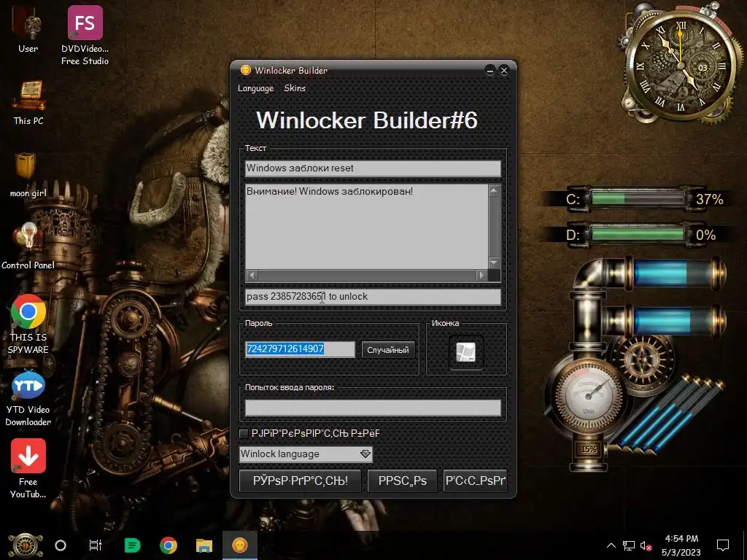Click the message box scroll up arrow
Viewport: 747px width, 560px height.
click(x=494, y=190)
